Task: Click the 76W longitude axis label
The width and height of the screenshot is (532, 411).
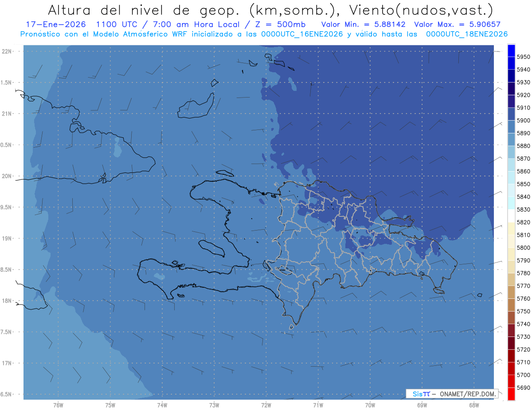Action: click(x=58, y=405)
